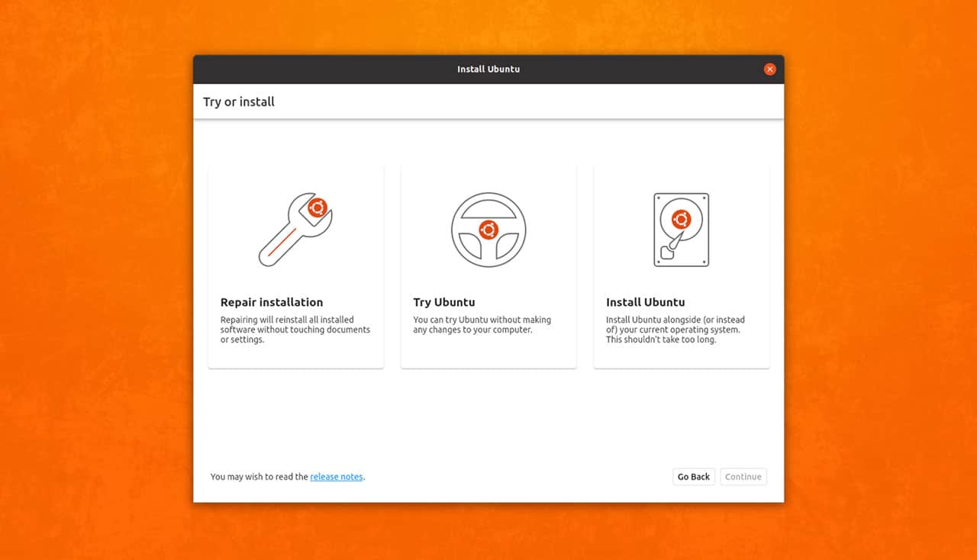Click the "Repairing will reinstall all installed" description
This screenshot has width=977, height=560.
tap(295, 330)
